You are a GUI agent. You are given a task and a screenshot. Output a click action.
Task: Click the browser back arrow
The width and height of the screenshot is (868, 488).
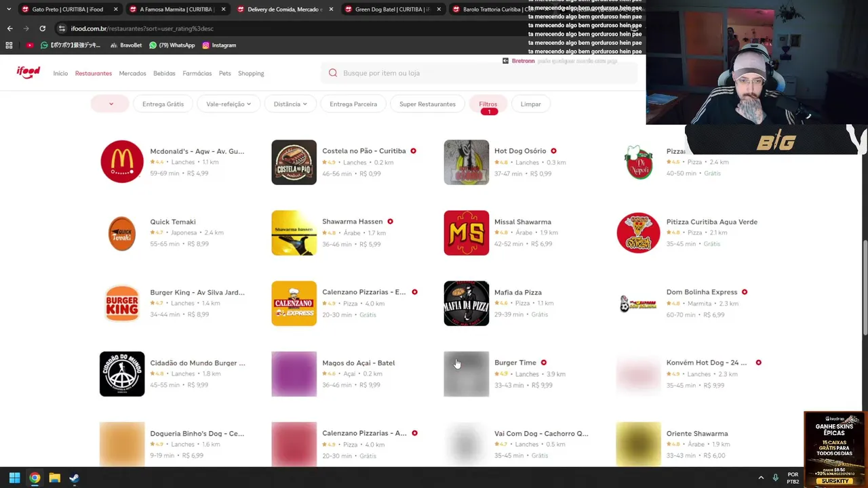(x=9, y=28)
